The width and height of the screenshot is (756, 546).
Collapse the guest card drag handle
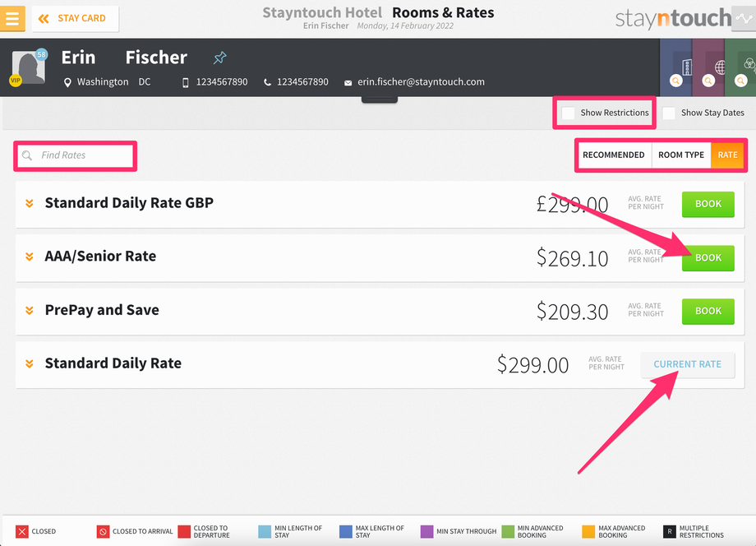[380, 99]
